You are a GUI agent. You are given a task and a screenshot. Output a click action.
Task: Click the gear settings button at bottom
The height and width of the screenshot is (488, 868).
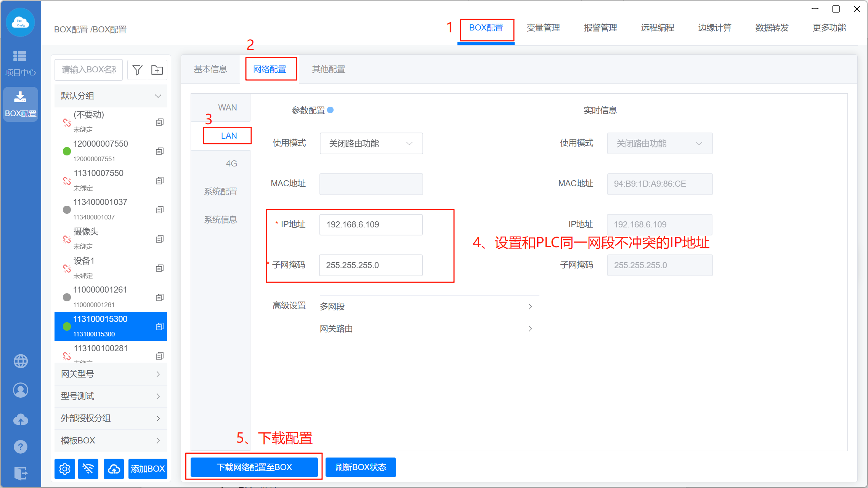[x=65, y=469]
